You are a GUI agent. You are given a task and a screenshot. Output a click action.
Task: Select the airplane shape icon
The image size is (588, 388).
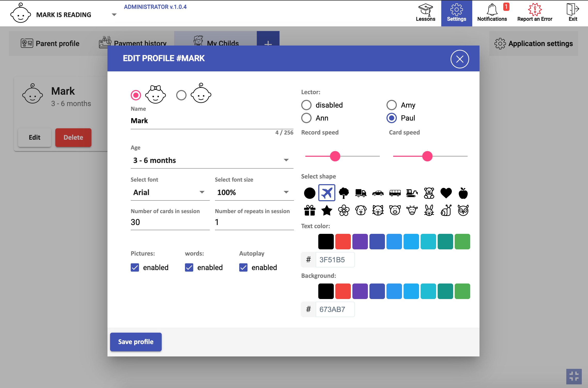(327, 192)
